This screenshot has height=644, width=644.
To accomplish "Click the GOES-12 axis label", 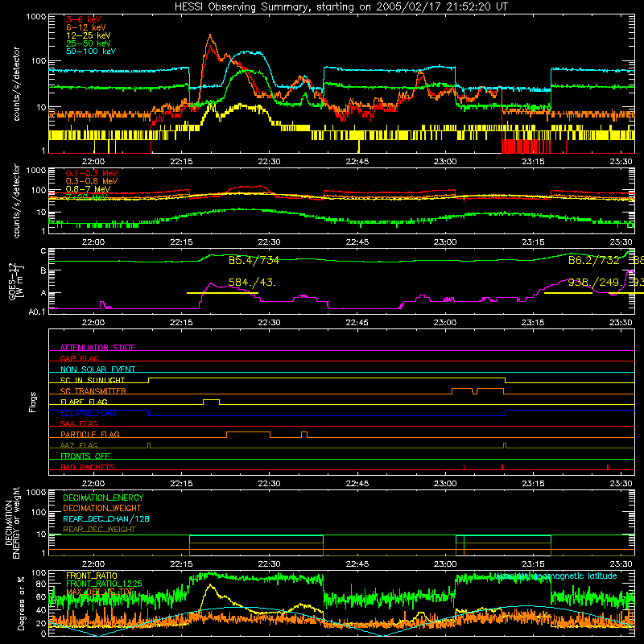I will pyautogui.click(x=16, y=282).
